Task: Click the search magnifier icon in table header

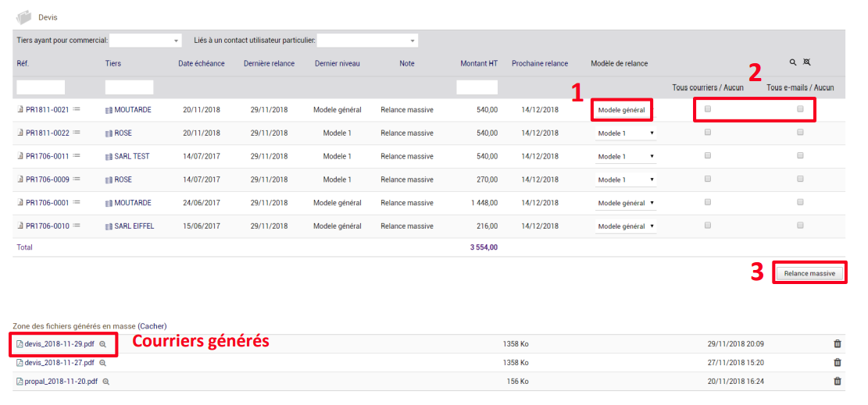Action: pyautogui.click(x=793, y=62)
